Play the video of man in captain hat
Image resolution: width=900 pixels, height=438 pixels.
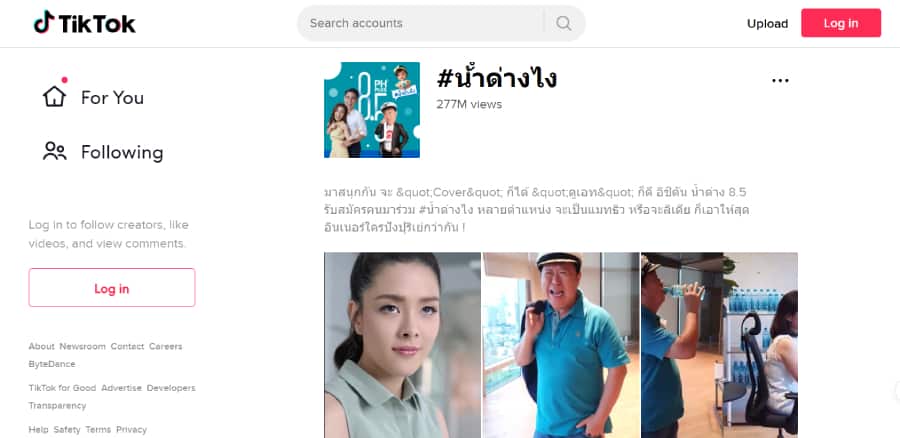[561, 345]
